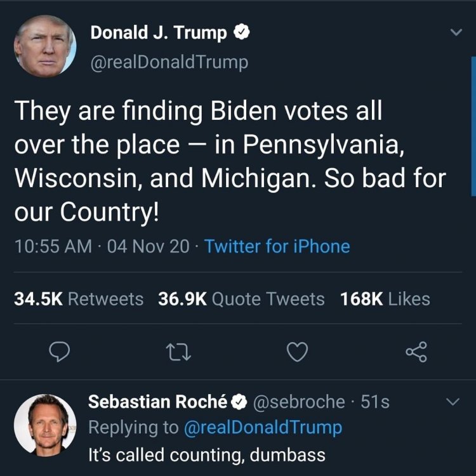The width and height of the screenshot is (476, 476).
Task: Open Sebastian Roché's profile picture
Action: tap(44, 424)
